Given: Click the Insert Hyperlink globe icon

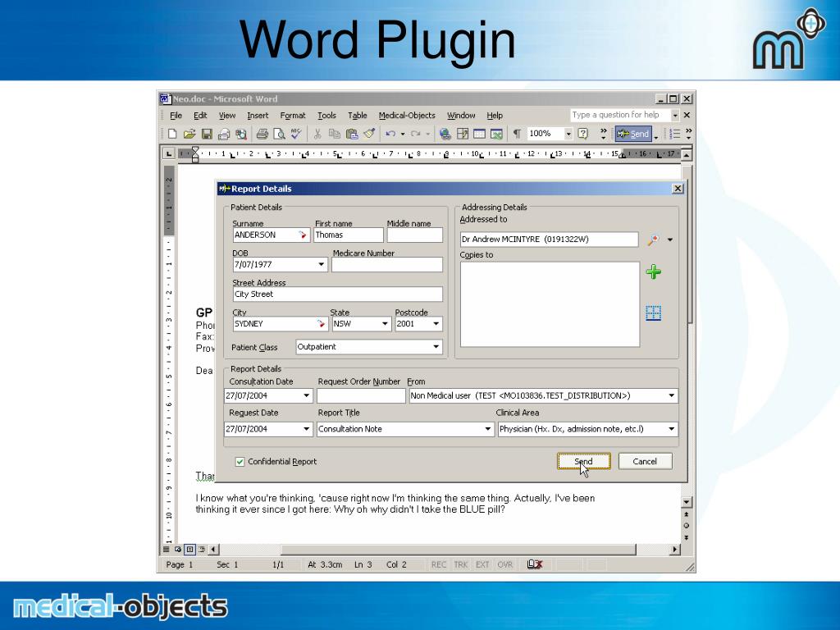Looking at the screenshot, I should pyautogui.click(x=445, y=134).
